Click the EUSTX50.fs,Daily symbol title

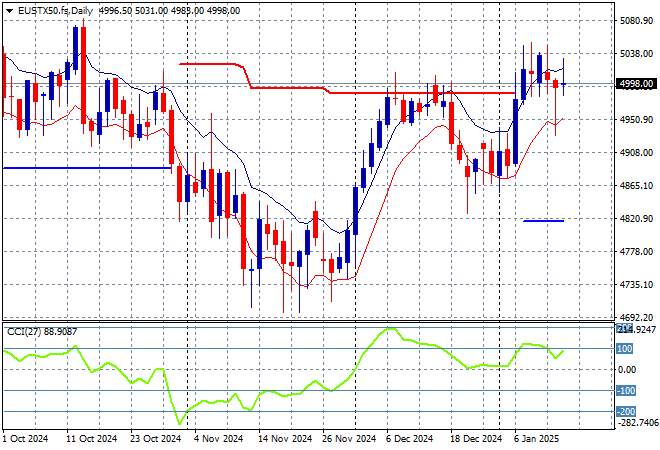pyautogui.click(x=55, y=11)
